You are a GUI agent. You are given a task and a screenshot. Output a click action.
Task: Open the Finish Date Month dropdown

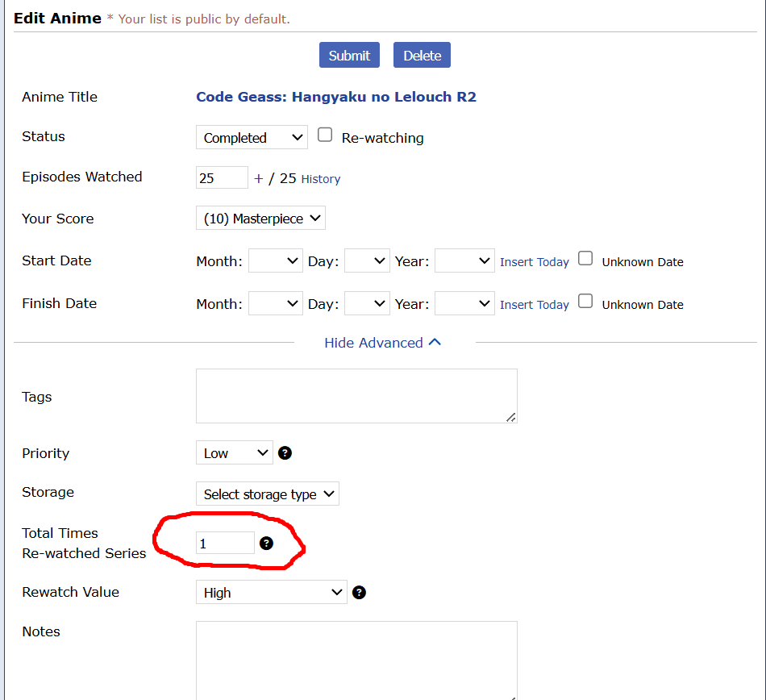pyautogui.click(x=276, y=303)
